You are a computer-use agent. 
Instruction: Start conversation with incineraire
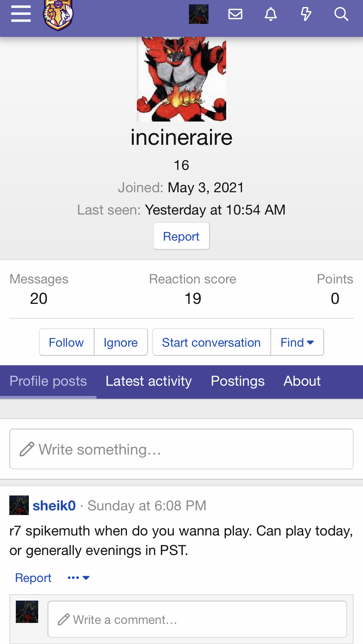(x=211, y=342)
